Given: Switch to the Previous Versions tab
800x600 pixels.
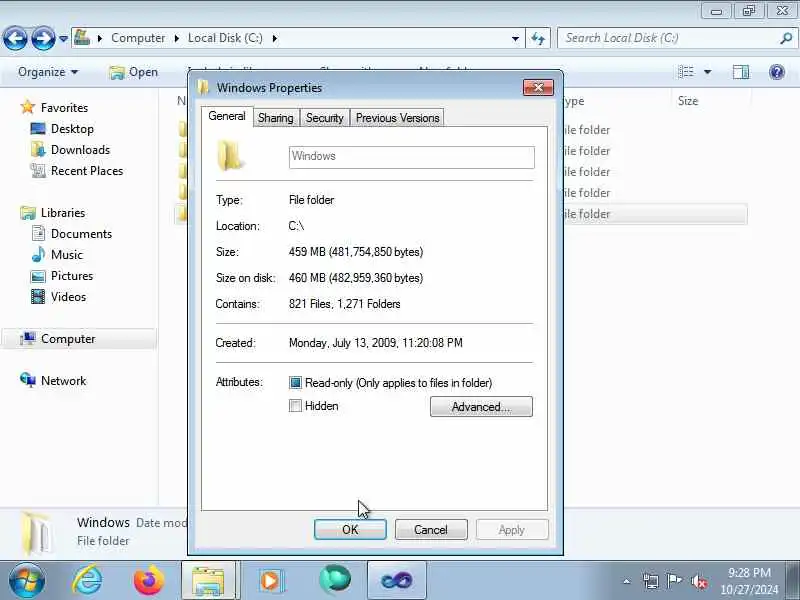Looking at the screenshot, I should (397, 118).
